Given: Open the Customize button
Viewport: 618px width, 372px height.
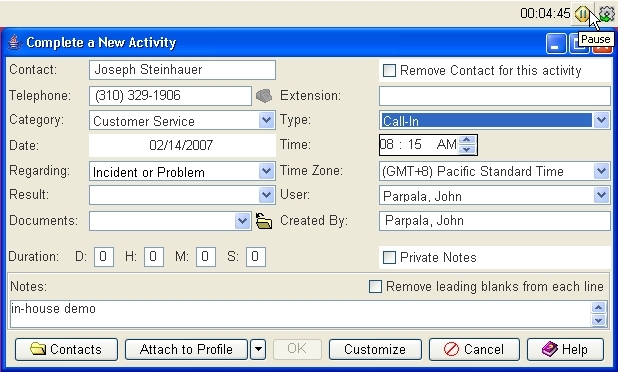Looking at the screenshot, I should pos(375,349).
